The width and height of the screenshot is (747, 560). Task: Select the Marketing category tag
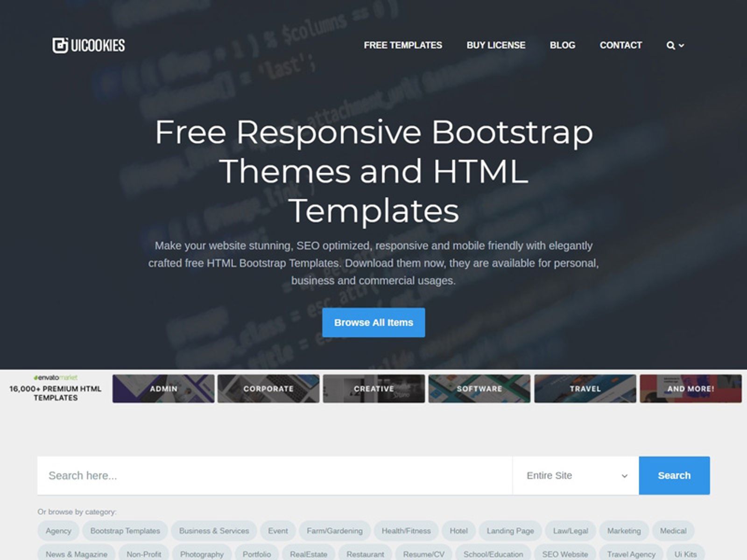tap(624, 531)
